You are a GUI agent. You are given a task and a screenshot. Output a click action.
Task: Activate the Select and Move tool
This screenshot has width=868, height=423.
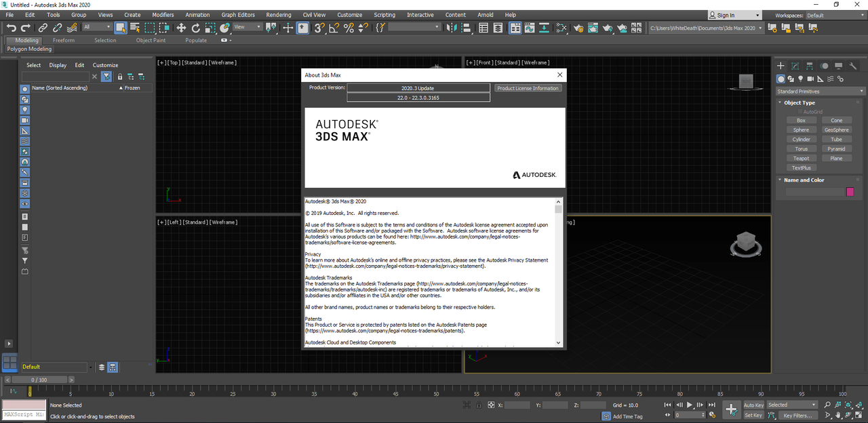181,28
